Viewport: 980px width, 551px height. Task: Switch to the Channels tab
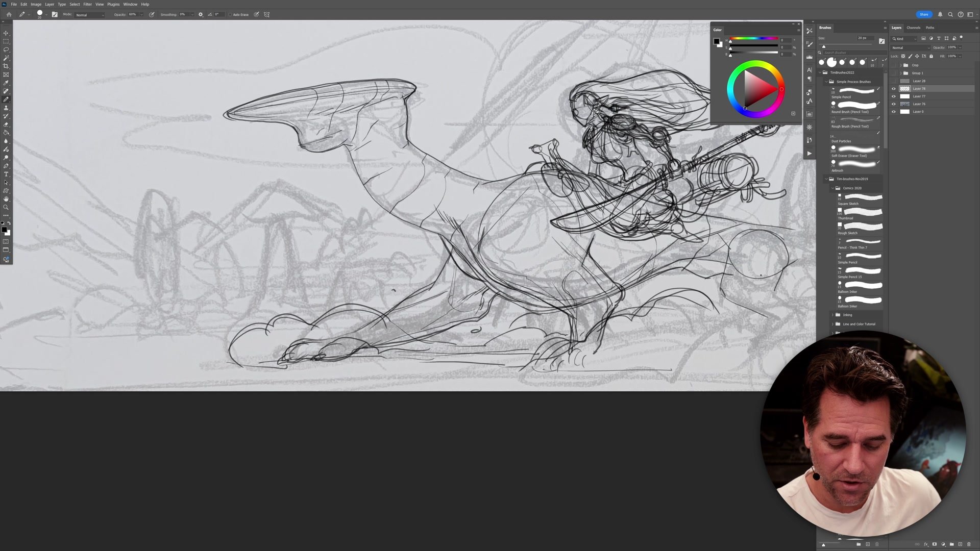913,28
